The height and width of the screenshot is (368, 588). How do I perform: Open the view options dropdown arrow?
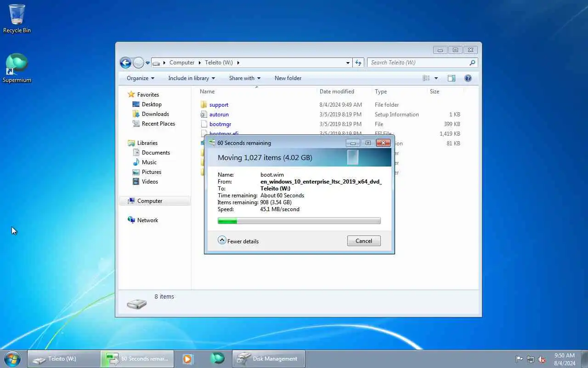[436, 78]
